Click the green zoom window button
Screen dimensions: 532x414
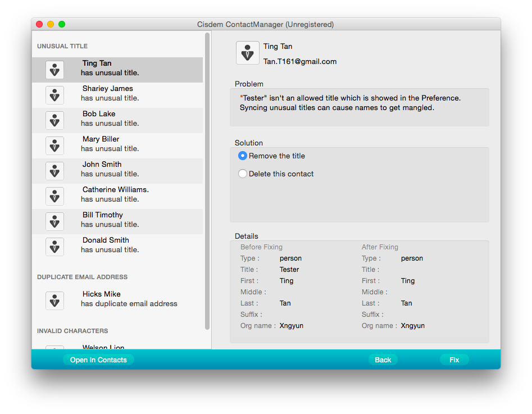62,24
